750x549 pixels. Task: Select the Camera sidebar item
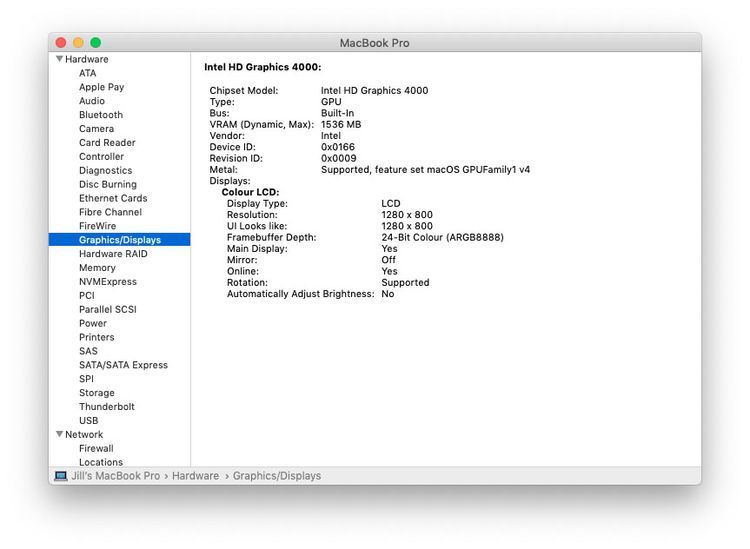pyautogui.click(x=96, y=129)
